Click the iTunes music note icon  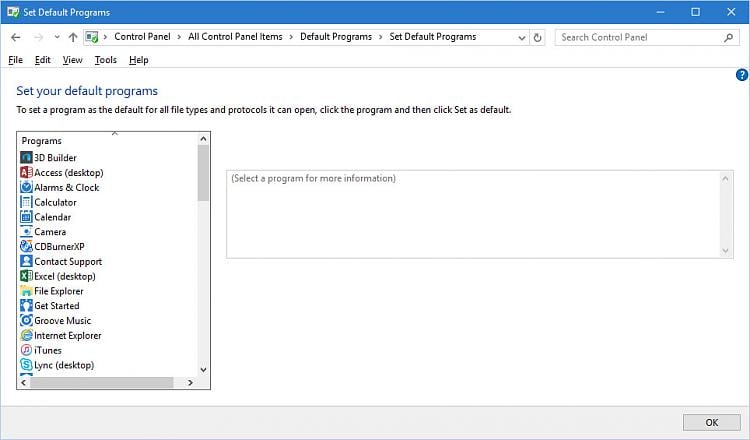click(x=26, y=350)
